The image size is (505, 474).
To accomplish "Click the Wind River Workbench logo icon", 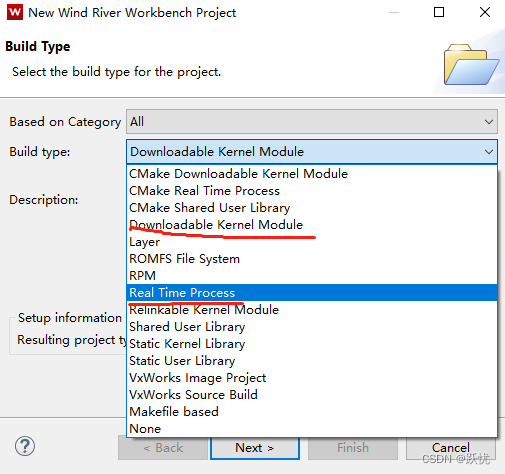I will click(15, 12).
